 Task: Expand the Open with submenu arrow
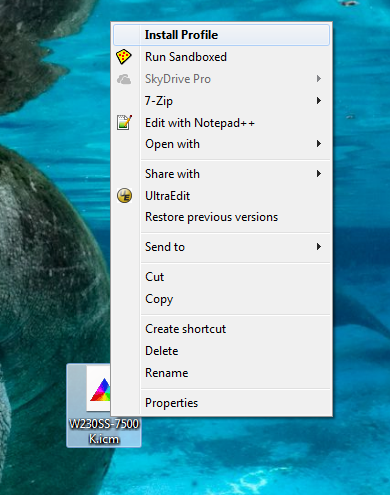coord(319,144)
